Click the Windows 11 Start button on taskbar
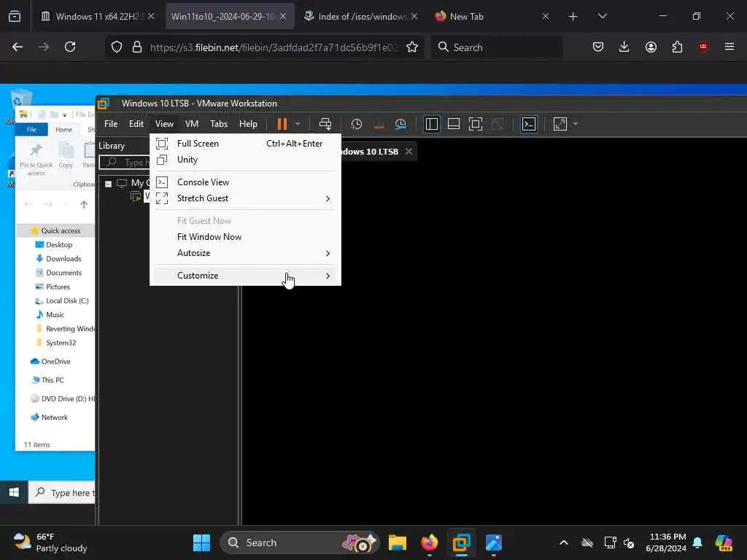Viewport: 747px width, 560px height. coord(201,542)
